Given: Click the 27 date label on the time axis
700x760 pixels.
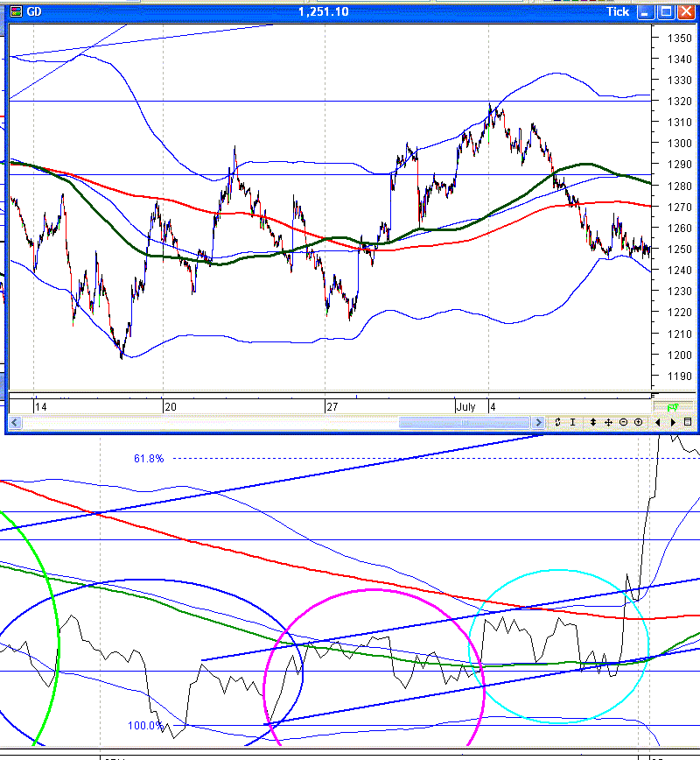Looking at the screenshot, I should pos(332,407).
